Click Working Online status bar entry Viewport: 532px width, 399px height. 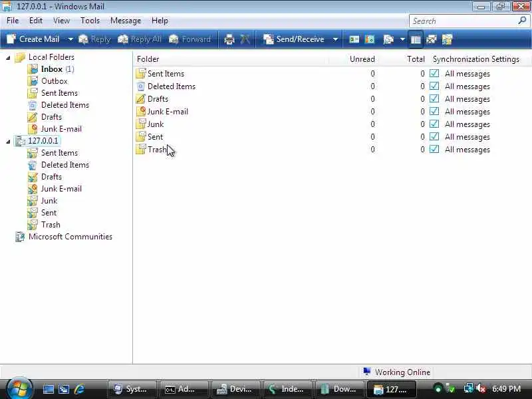[396, 372]
